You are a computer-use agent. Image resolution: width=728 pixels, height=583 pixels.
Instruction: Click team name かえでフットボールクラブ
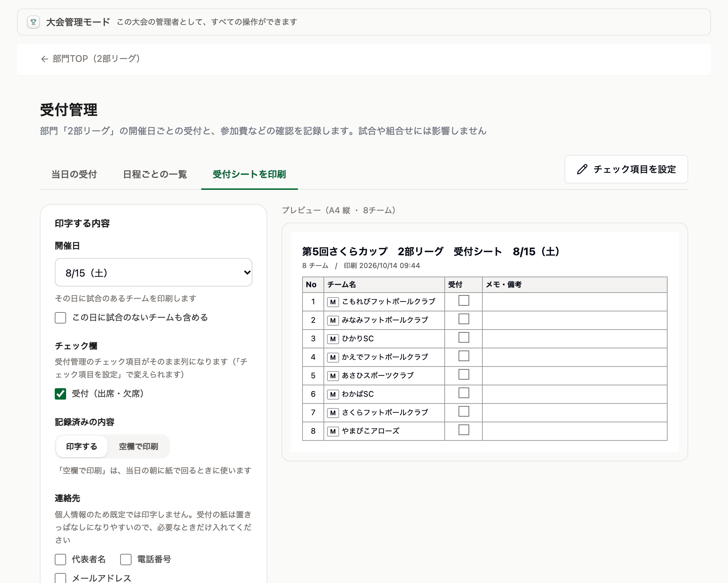coord(385,357)
